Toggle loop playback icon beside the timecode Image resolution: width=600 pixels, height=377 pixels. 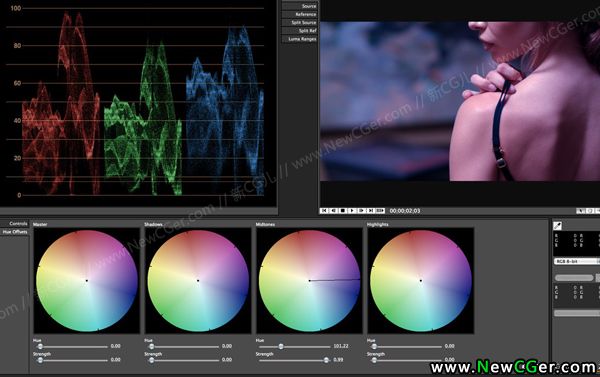(380, 211)
